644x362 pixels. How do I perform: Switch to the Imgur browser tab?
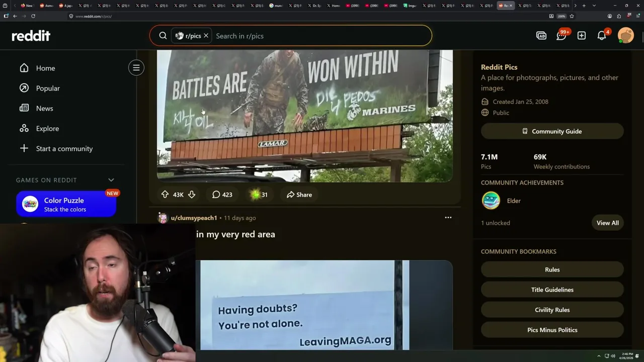click(x=410, y=6)
